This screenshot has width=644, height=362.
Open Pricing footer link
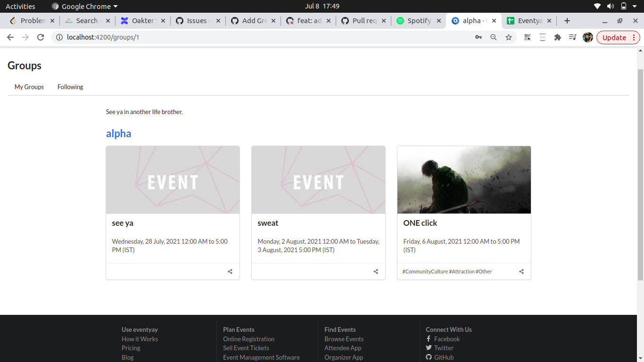click(131, 348)
